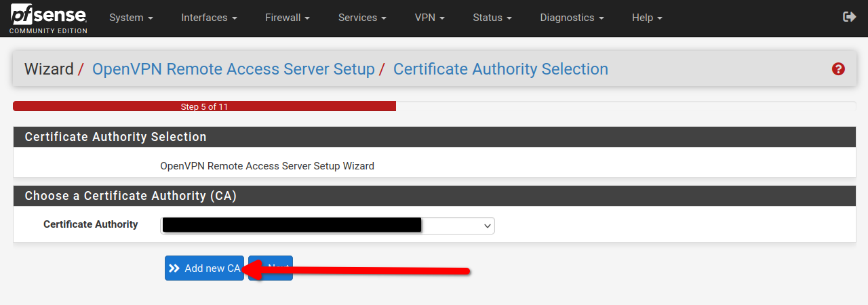Open the red help question mark icon

click(838, 69)
